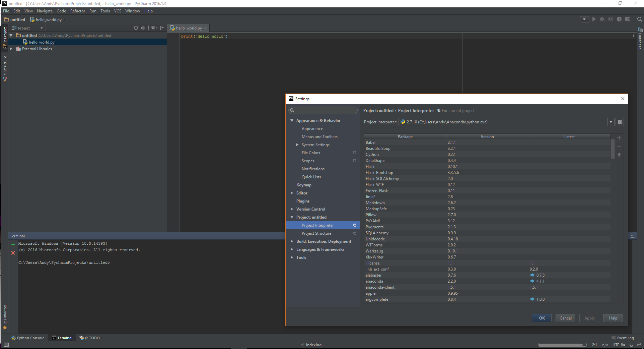
Task: Toggle read-only lock icon in status bar
Action: point(631,345)
